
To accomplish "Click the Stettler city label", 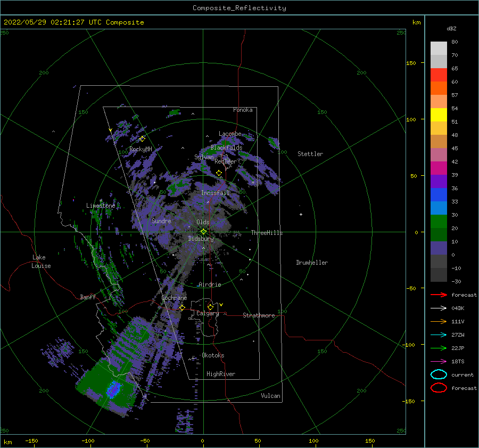I will click(x=310, y=154).
